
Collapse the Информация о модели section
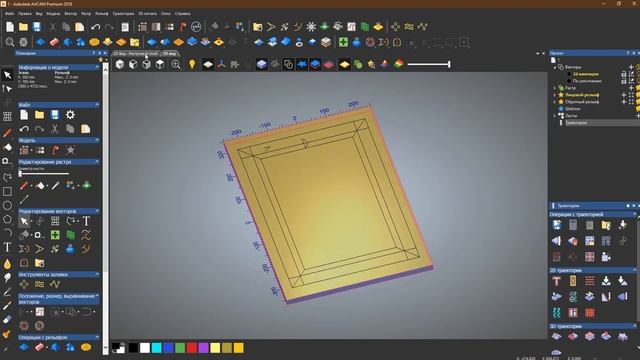pyautogui.click(x=97, y=67)
